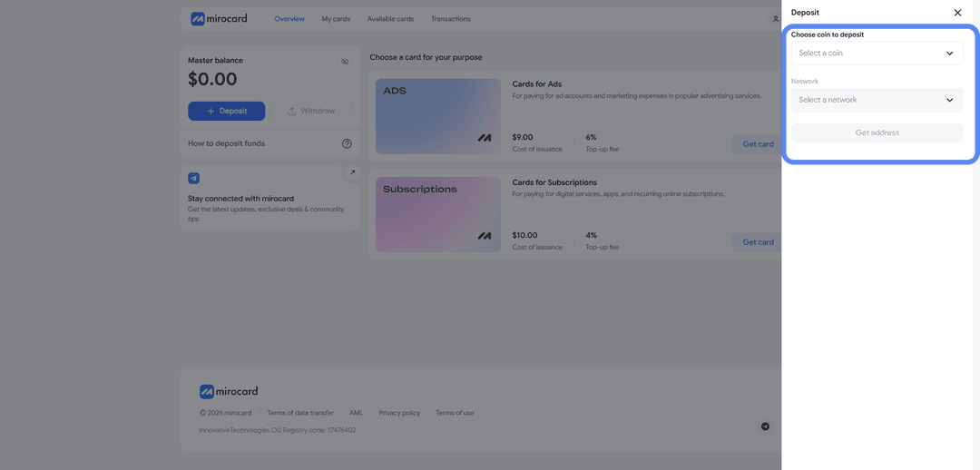Image resolution: width=980 pixels, height=470 pixels.
Task: Click How to deposit funds
Action: click(x=226, y=143)
